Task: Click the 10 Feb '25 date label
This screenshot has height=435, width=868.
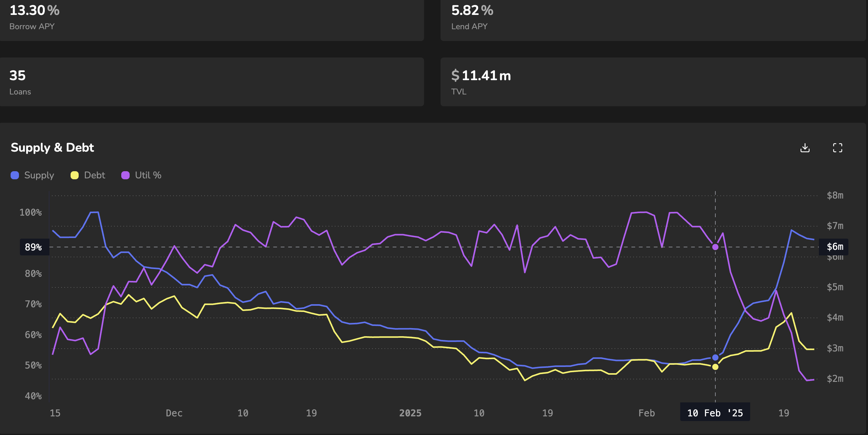Action: 715,413
